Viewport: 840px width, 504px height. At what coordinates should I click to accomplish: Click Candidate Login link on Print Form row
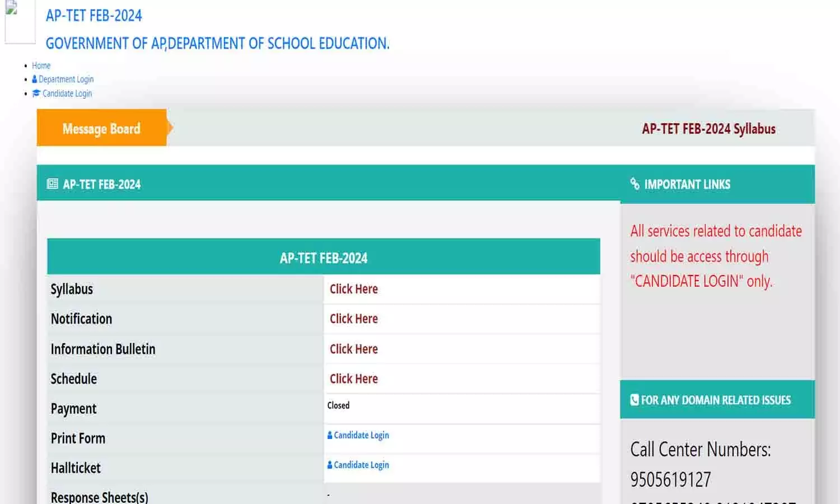point(361,435)
